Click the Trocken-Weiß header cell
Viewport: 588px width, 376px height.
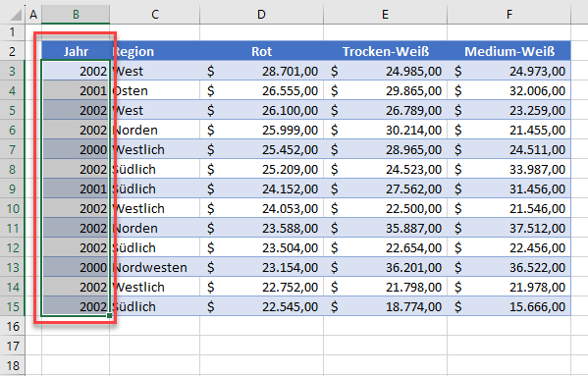point(385,51)
